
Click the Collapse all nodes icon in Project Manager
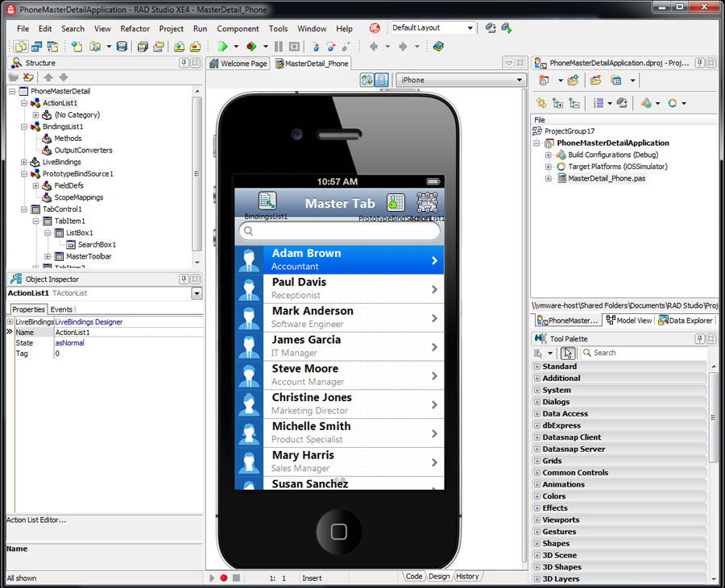tap(574, 103)
